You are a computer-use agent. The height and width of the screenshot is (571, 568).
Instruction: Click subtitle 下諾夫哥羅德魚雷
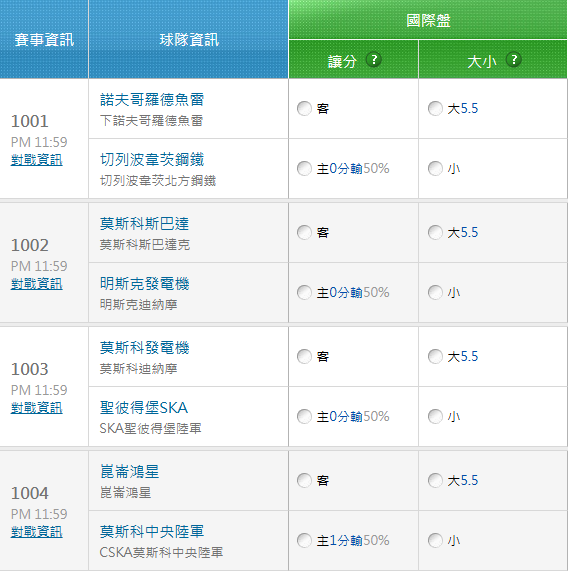click(151, 121)
